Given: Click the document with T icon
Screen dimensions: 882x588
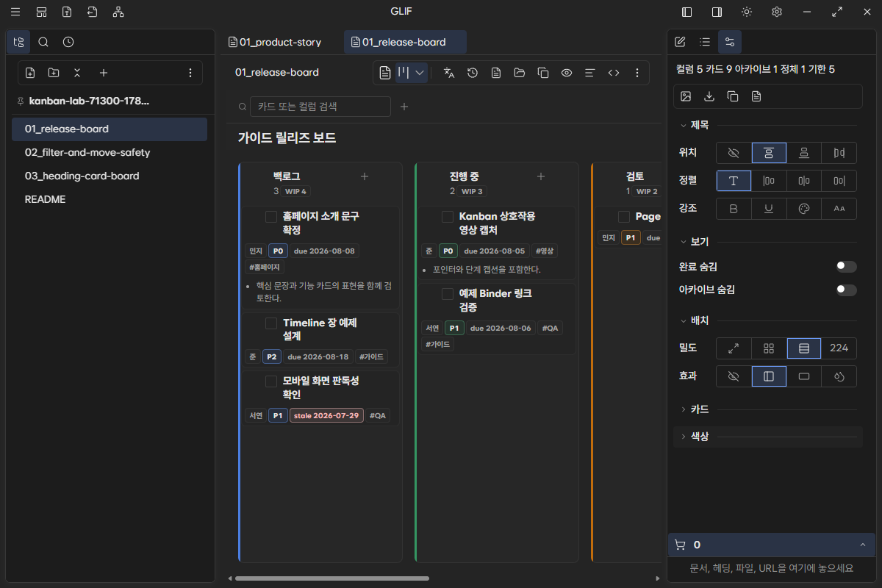Looking at the screenshot, I should point(67,12).
